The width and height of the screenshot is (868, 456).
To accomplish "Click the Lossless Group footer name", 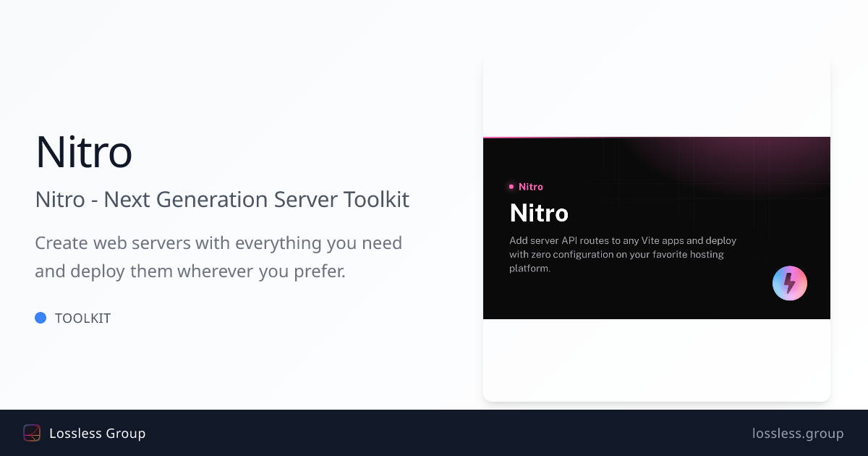I will 98,433.
